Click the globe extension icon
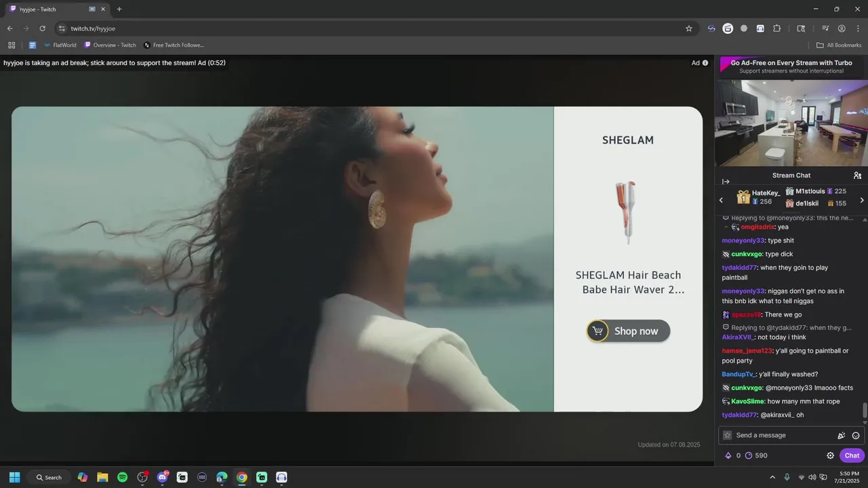Viewport: 868px width, 488px height. click(x=744, y=28)
